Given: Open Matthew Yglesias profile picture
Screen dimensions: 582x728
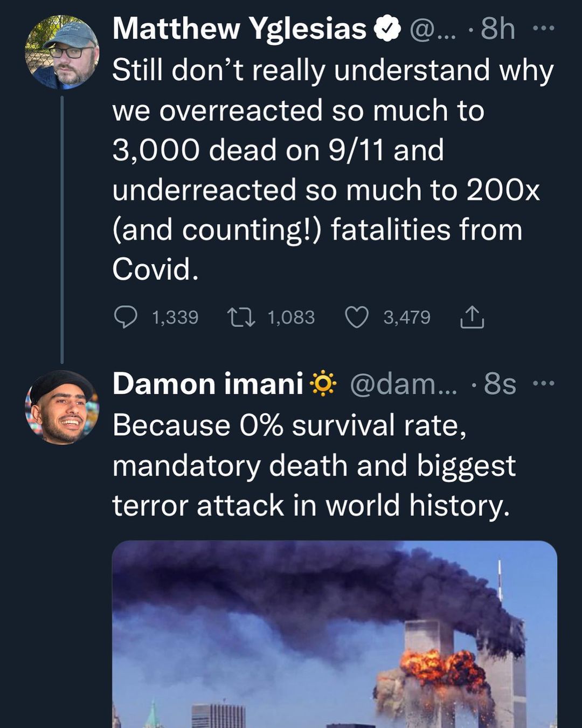Looking at the screenshot, I should 62,52.
